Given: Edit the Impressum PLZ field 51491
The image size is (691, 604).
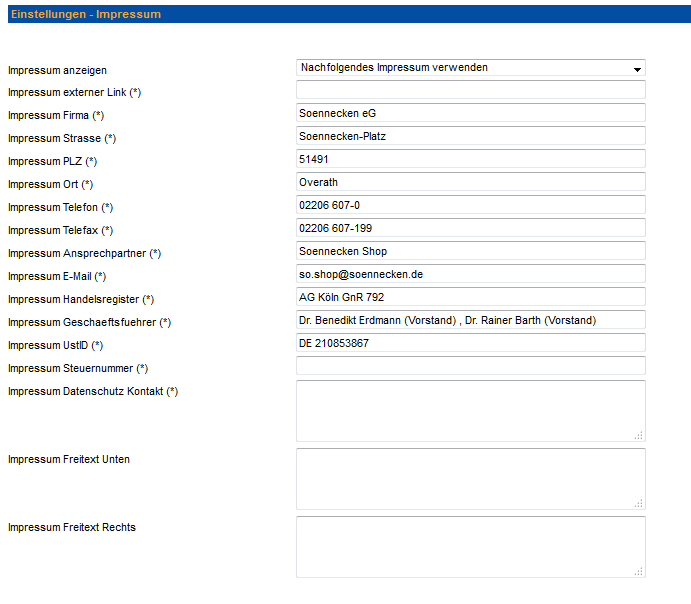Looking at the screenshot, I should [471, 159].
